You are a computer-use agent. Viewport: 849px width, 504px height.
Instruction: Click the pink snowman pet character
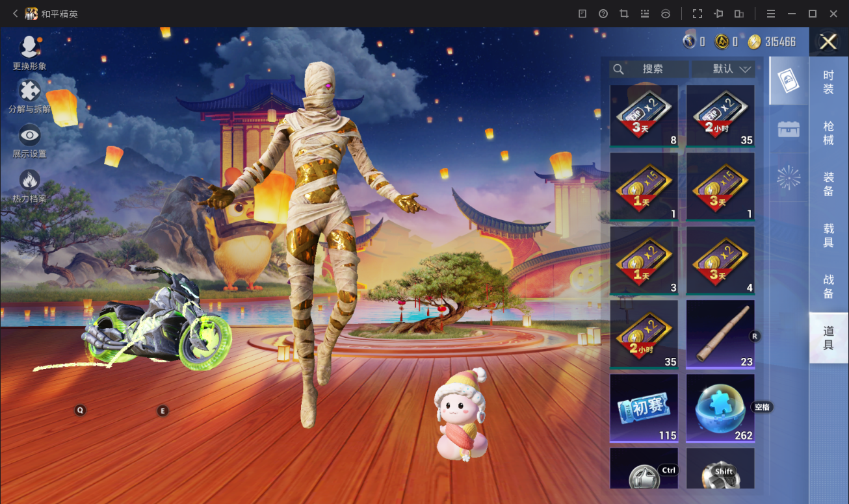coord(461,414)
